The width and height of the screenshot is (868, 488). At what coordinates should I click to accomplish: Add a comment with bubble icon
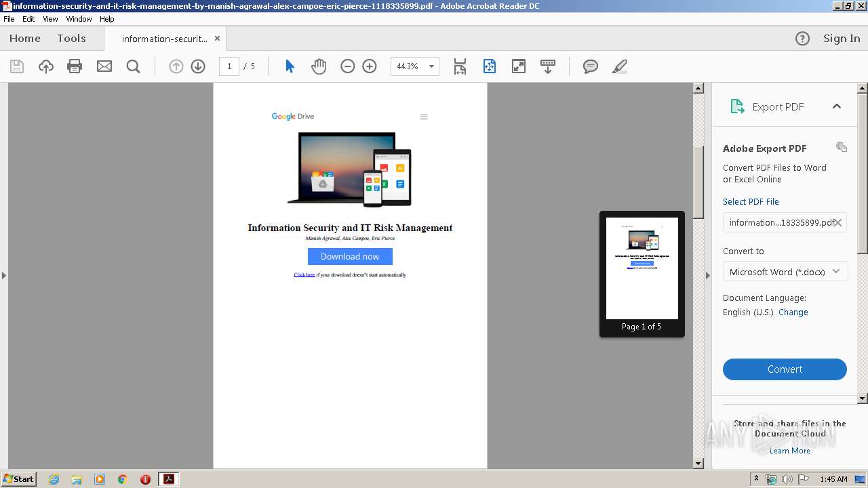591,66
